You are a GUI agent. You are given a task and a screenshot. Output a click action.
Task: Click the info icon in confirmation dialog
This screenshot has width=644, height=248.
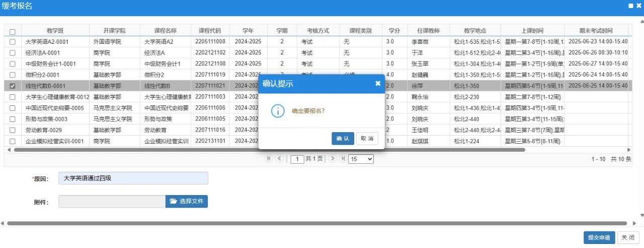(x=278, y=111)
